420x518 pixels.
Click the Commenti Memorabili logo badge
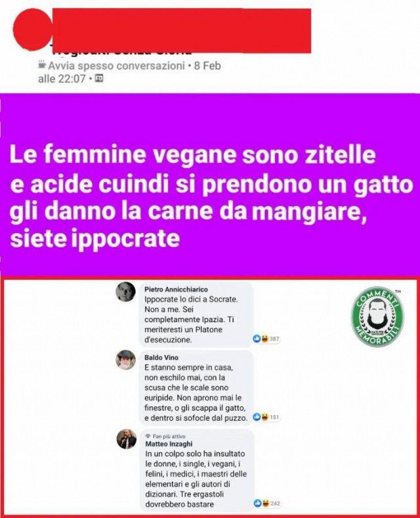pos(378,316)
